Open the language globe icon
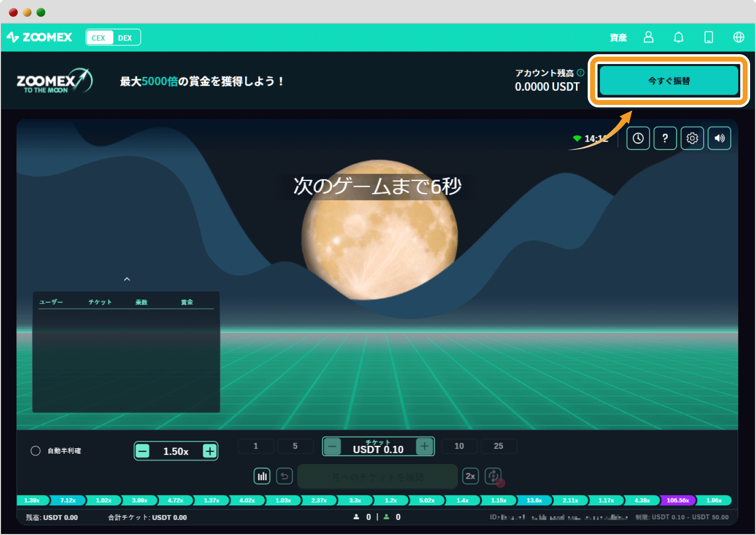Screen dimensions: 756x535 coord(738,37)
